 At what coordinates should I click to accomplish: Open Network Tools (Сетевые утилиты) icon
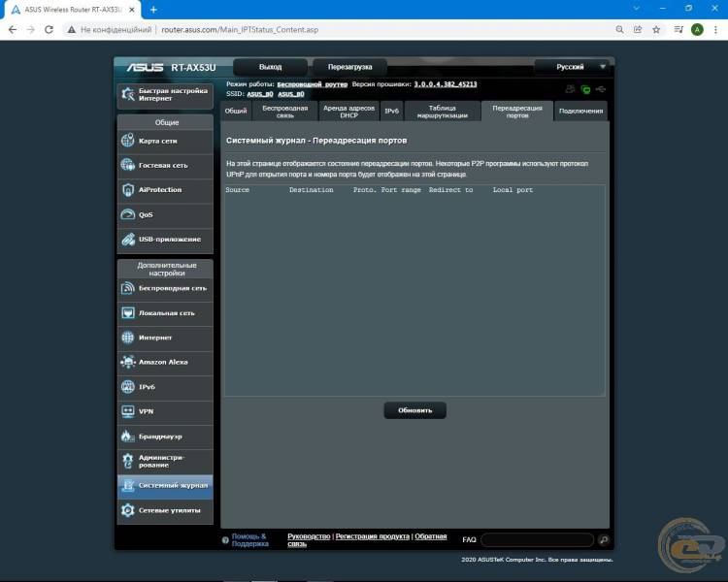pos(128,510)
